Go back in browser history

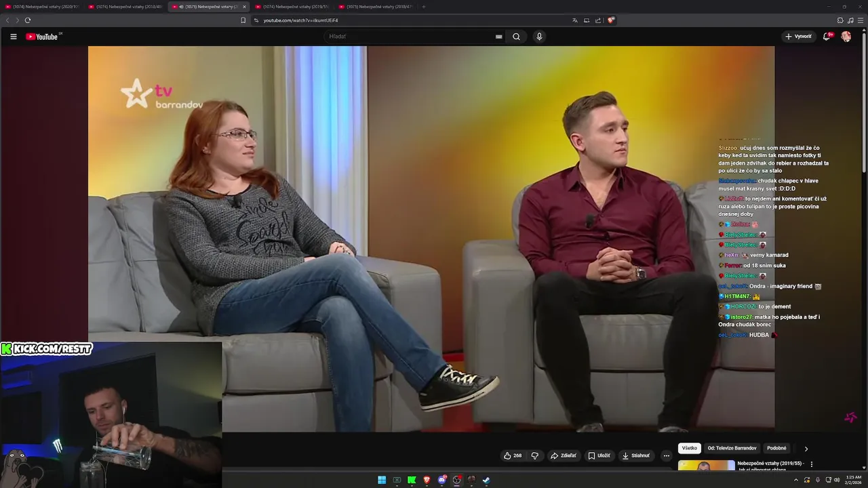click(7, 20)
